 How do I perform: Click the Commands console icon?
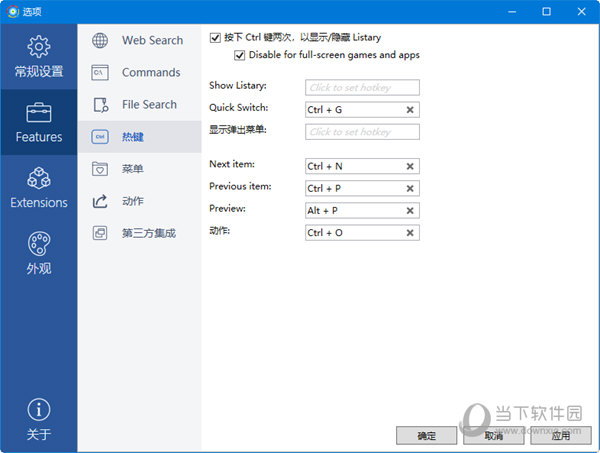point(100,72)
